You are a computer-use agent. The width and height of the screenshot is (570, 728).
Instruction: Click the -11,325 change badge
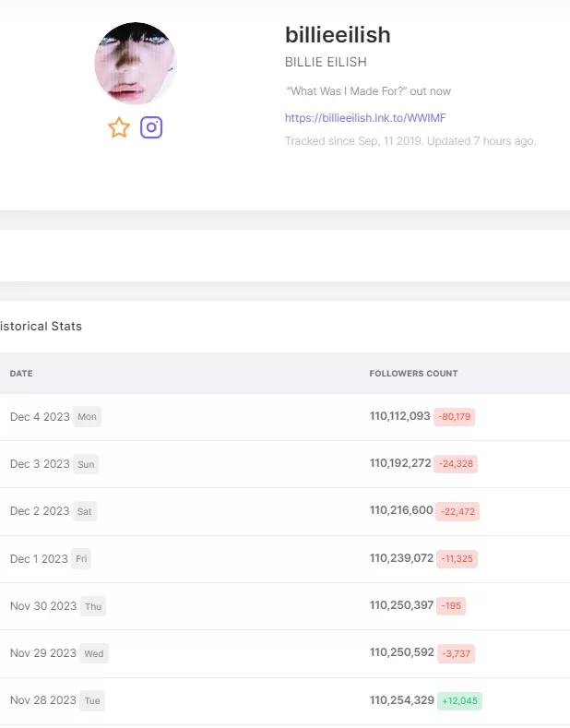(x=457, y=559)
